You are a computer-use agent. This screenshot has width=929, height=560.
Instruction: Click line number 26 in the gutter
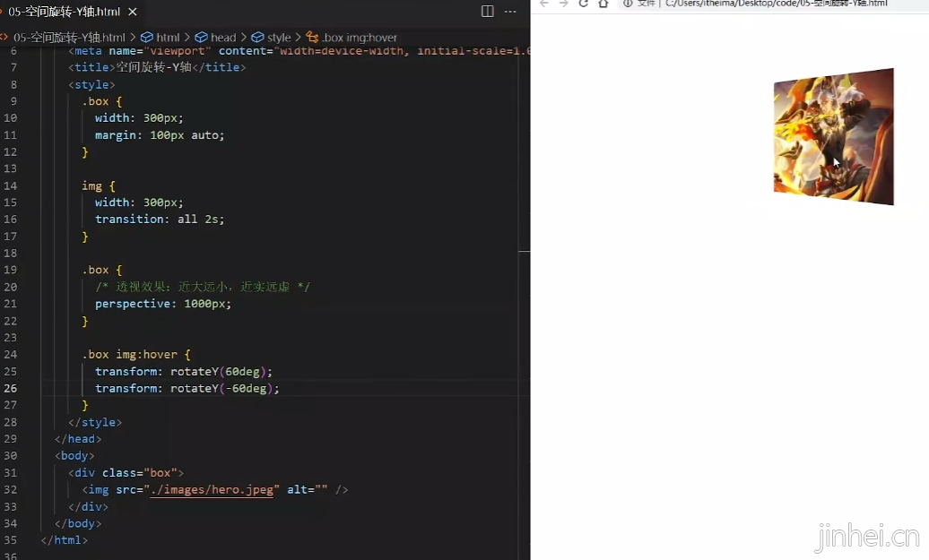coord(11,388)
